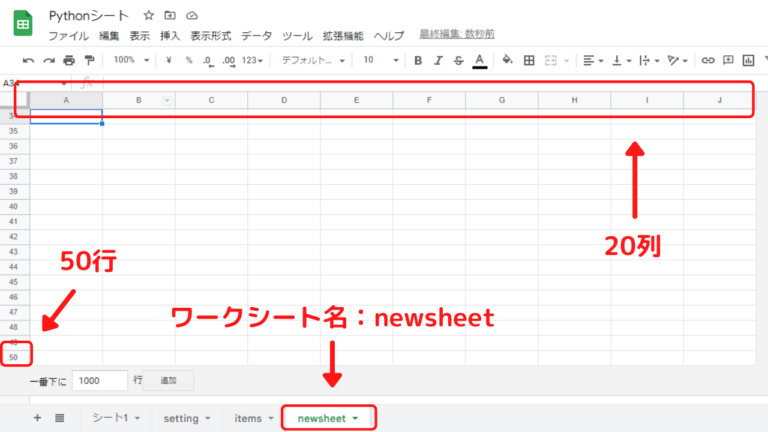Open the setting tab dropdown arrow
This screenshot has width=768, height=432.
click(x=208, y=418)
